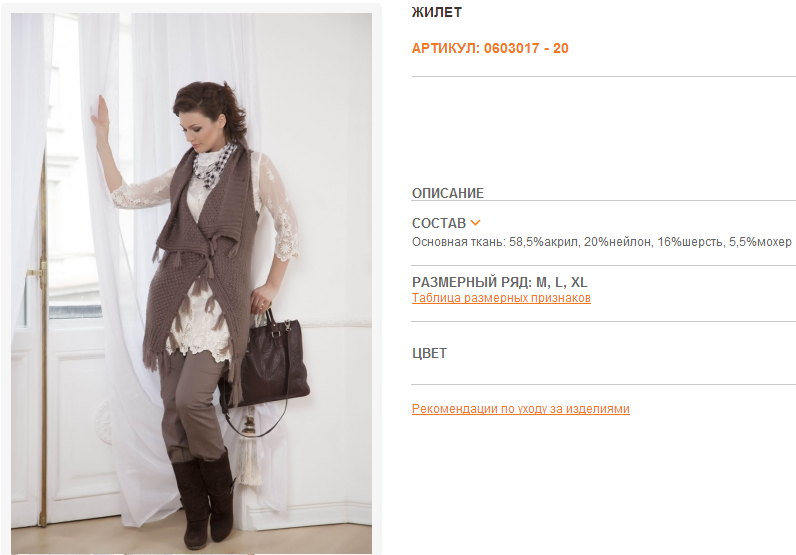Click the size M in the size row
Image resolution: width=796 pixels, height=555 pixels.
click(x=541, y=282)
